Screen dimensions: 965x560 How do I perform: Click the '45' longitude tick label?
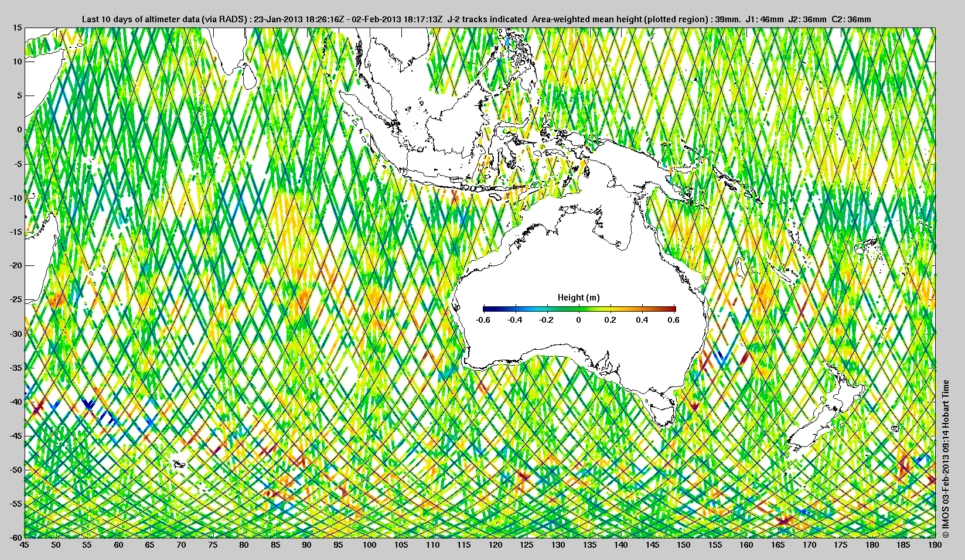click(x=25, y=545)
